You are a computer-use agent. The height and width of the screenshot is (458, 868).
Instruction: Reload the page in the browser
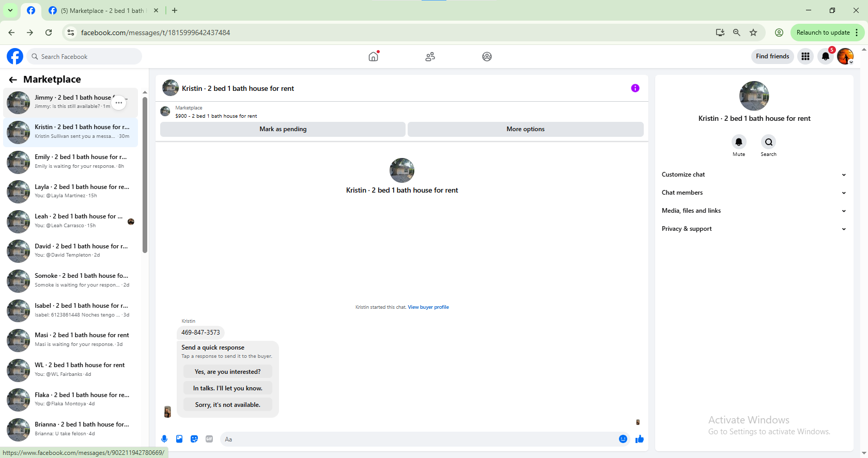(x=49, y=33)
